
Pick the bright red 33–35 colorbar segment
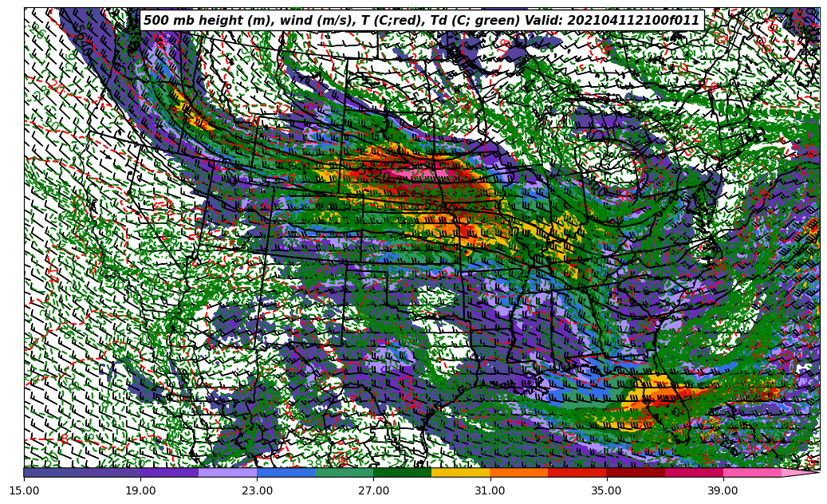point(577,472)
